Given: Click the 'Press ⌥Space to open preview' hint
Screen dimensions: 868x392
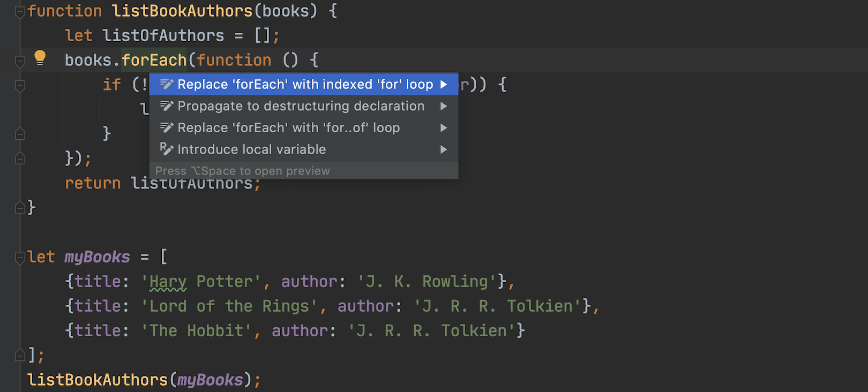Looking at the screenshot, I should coord(242,171).
